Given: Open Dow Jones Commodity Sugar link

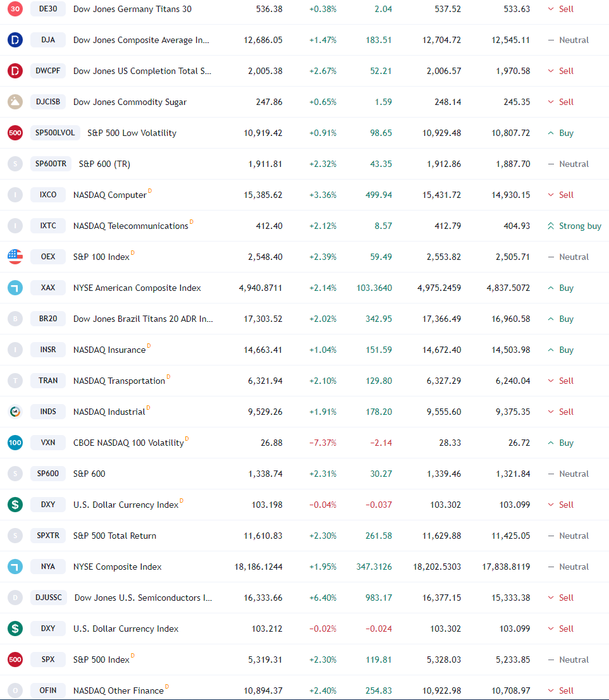Looking at the screenshot, I should [x=130, y=102].
